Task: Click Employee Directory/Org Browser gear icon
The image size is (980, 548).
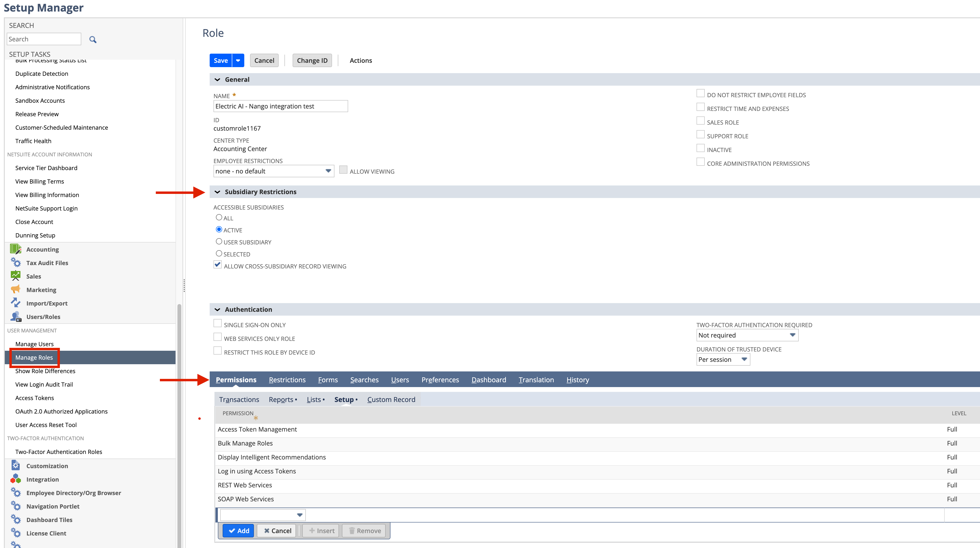Action: [16, 492]
